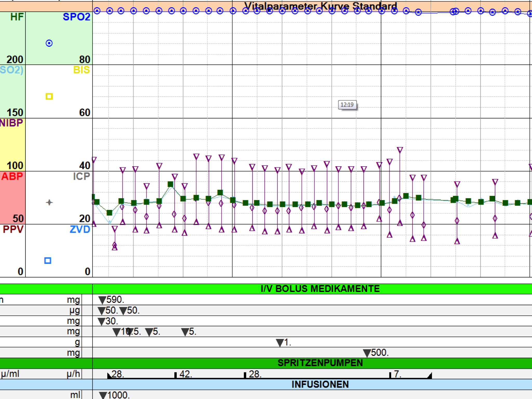Click the PPV axis label
The width and height of the screenshot is (532, 399).
click(x=13, y=229)
